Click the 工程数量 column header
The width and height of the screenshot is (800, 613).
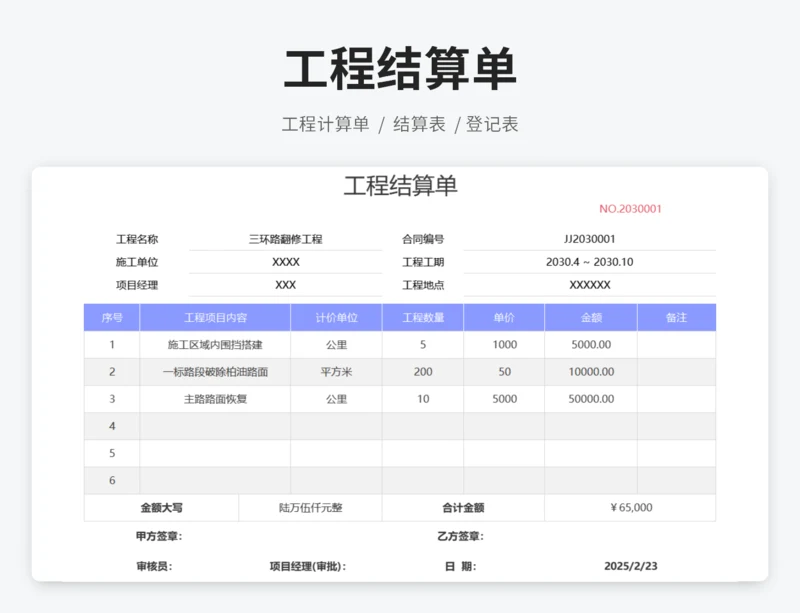click(x=423, y=317)
